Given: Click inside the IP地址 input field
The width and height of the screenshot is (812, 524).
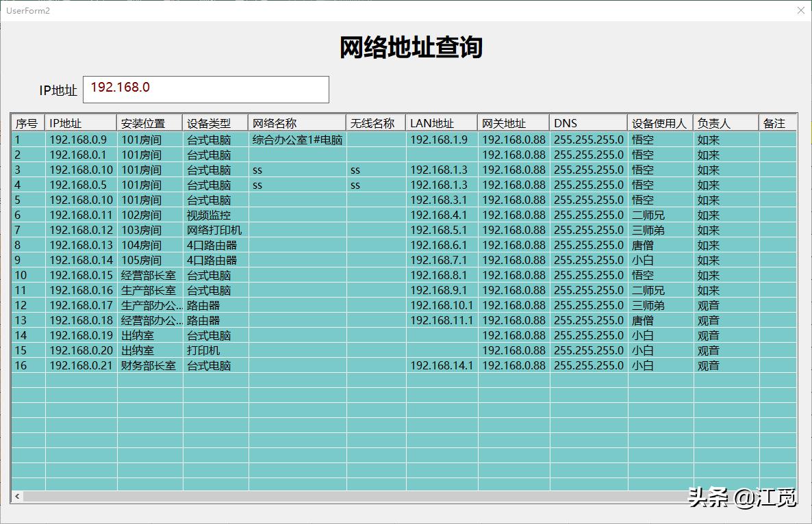Looking at the screenshot, I should pyautogui.click(x=205, y=89).
